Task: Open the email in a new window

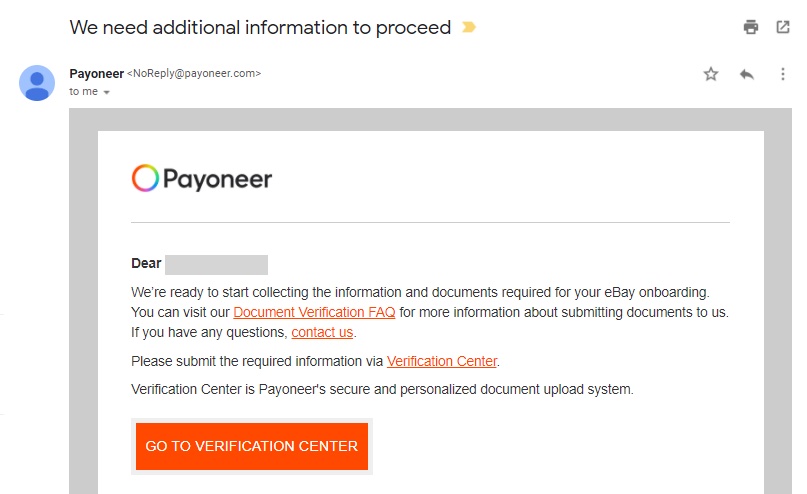Action: pyautogui.click(x=783, y=27)
